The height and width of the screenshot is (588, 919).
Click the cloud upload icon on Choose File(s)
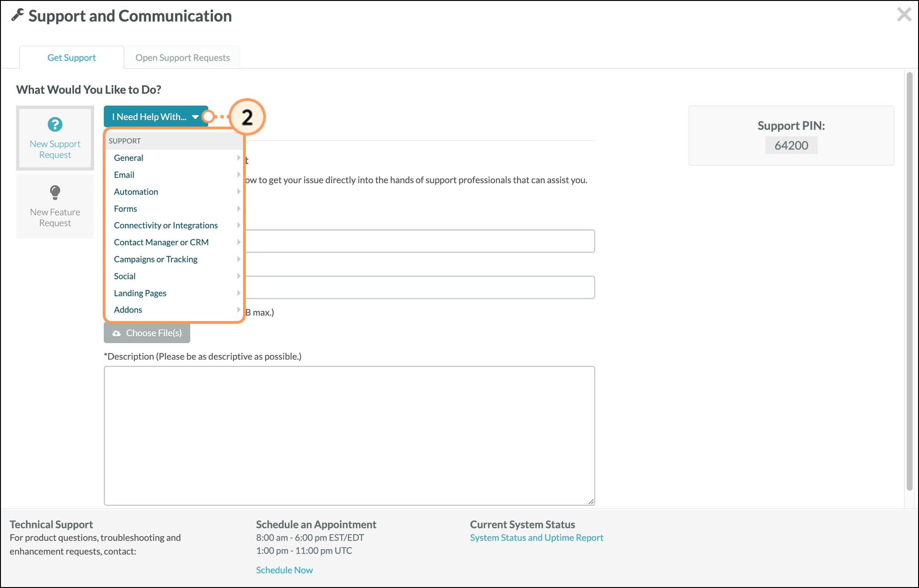click(116, 333)
